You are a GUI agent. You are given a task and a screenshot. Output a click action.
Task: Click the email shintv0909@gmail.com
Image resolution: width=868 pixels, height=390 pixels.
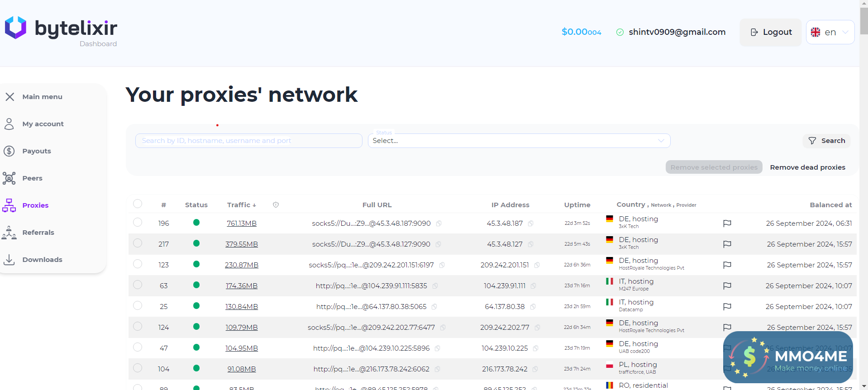click(x=677, y=32)
